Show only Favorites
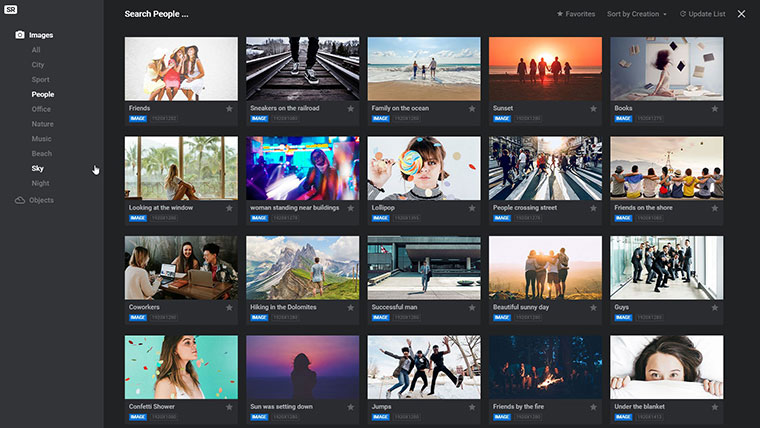Image resolution: width=760 pixels, height=428 pixels. pos(575,14)
